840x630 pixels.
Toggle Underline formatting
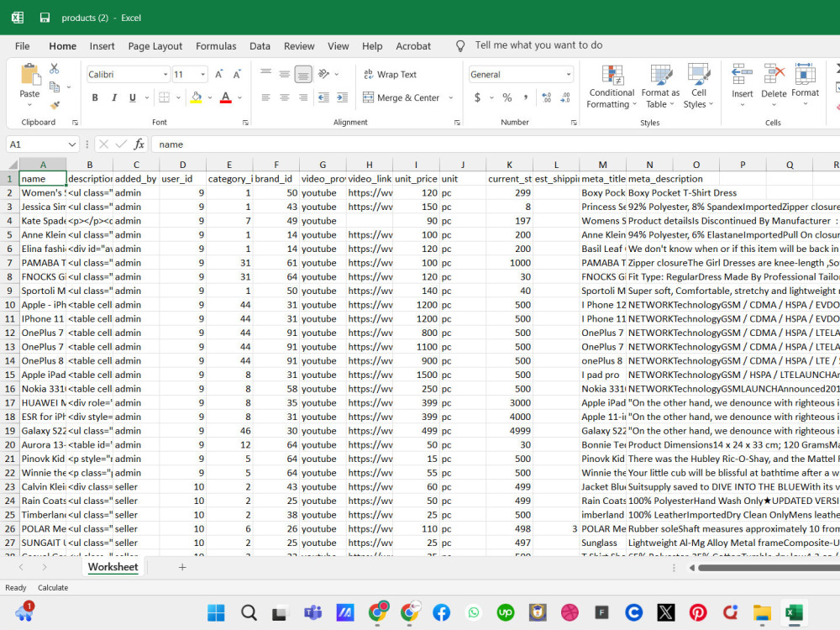133,97
